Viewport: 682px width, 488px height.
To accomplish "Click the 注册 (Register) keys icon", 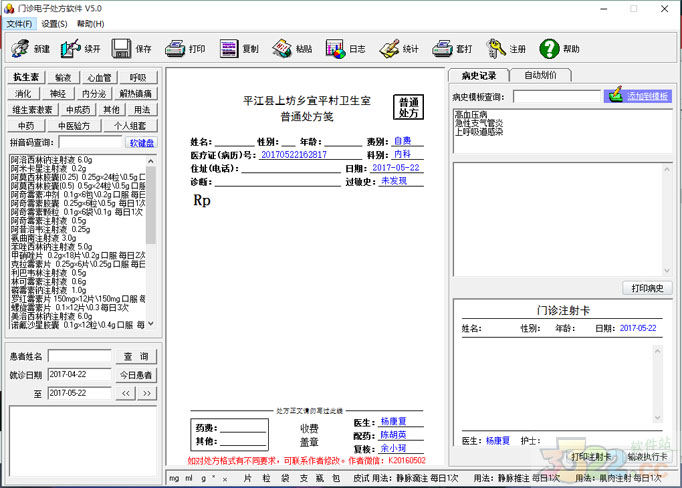I will point(495,49).
